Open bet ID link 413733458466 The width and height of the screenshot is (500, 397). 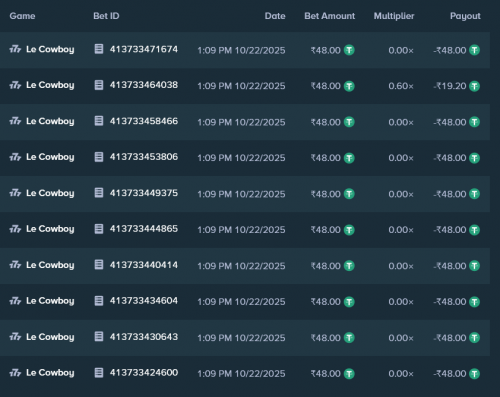pos(144,121)
